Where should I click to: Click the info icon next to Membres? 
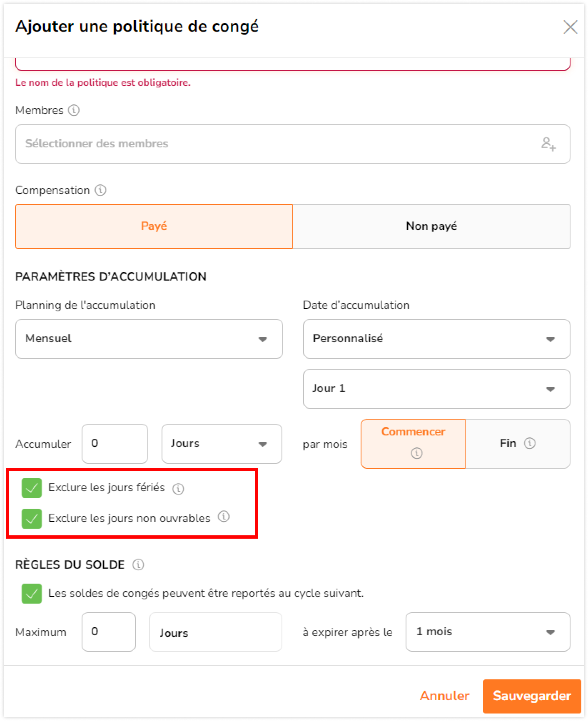point(74,110)
